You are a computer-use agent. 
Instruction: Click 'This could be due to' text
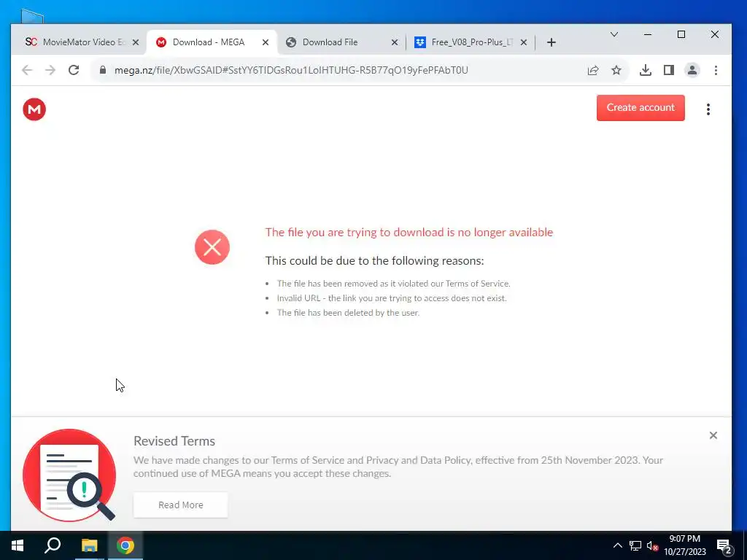(374, 260)
